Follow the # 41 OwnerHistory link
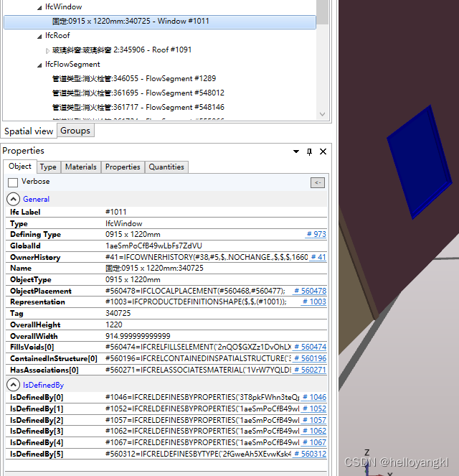Screen dimensions: 459x476 (318, 257)
